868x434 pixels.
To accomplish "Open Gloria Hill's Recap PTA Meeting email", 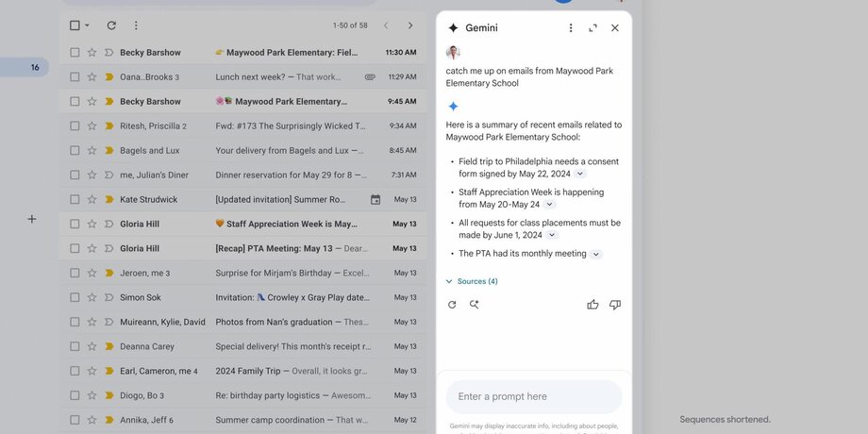I will pos(283,249).
